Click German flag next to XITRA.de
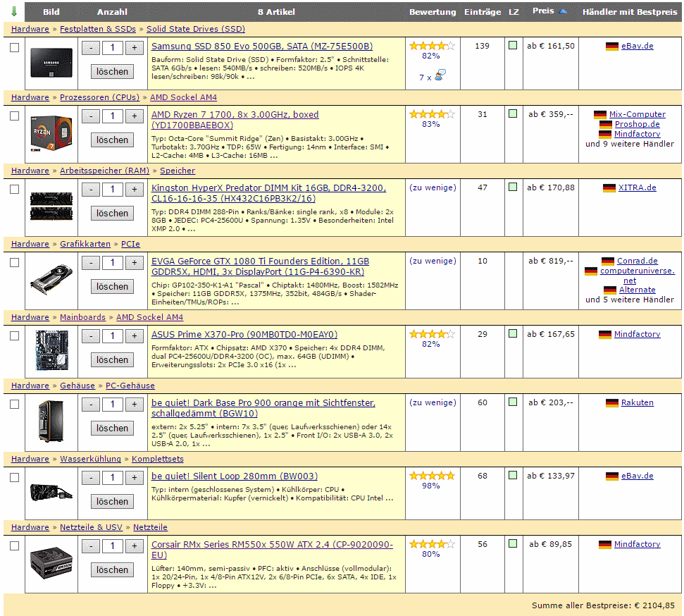 [609, 188]
